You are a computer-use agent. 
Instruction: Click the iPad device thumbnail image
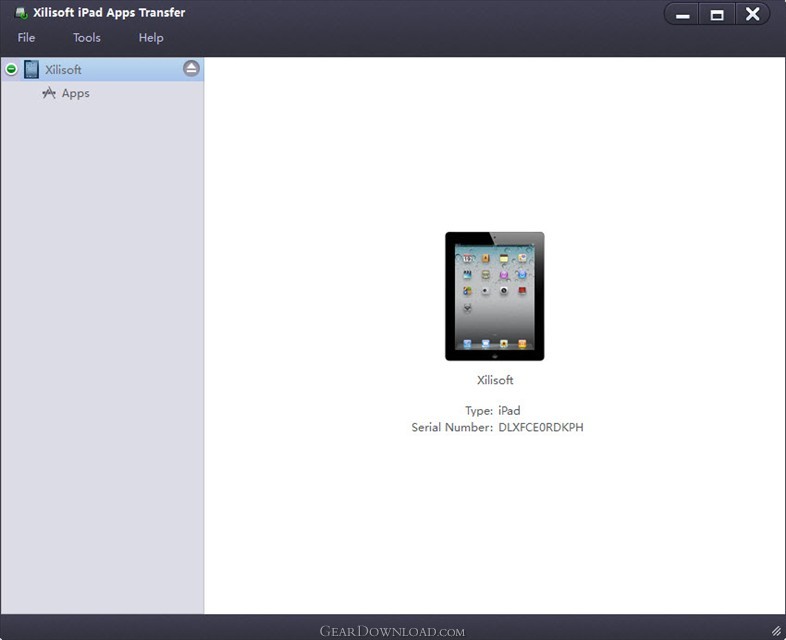(495, 296)
